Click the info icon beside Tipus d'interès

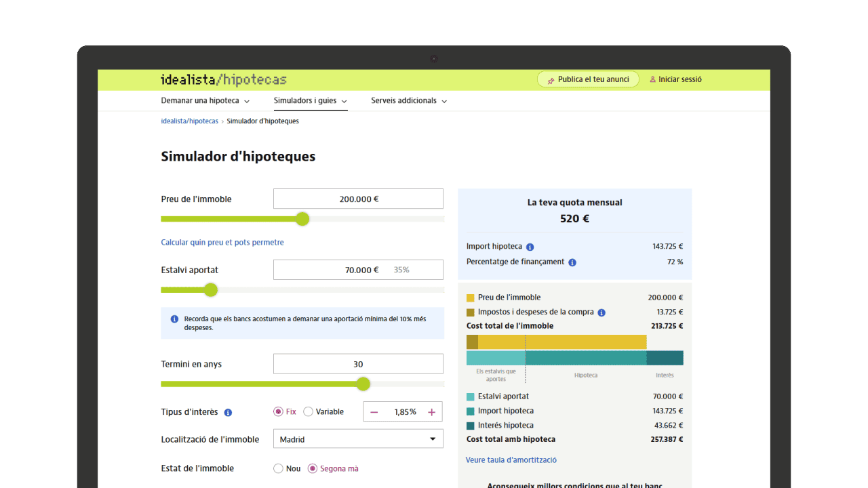[228, 412]
